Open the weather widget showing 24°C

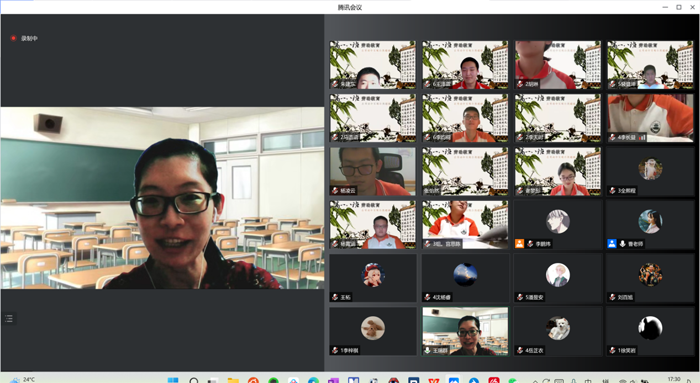click(22, 379)
